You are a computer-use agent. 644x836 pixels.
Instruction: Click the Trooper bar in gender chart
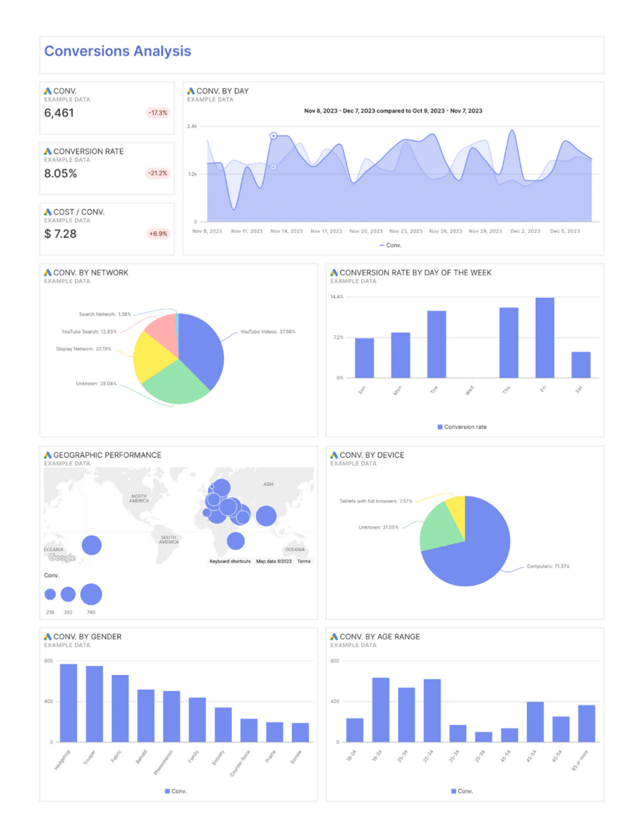pyautogui.click(x=94, y=704)
